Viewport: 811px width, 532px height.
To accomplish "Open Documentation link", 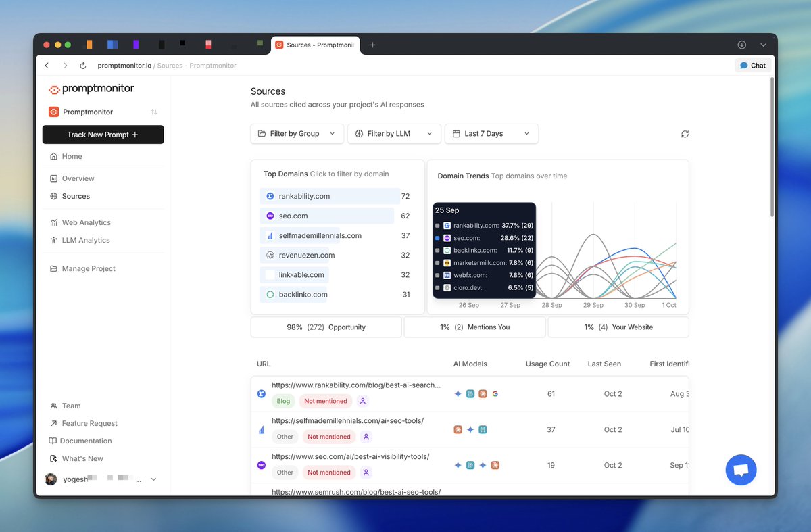I will point(80,441).
